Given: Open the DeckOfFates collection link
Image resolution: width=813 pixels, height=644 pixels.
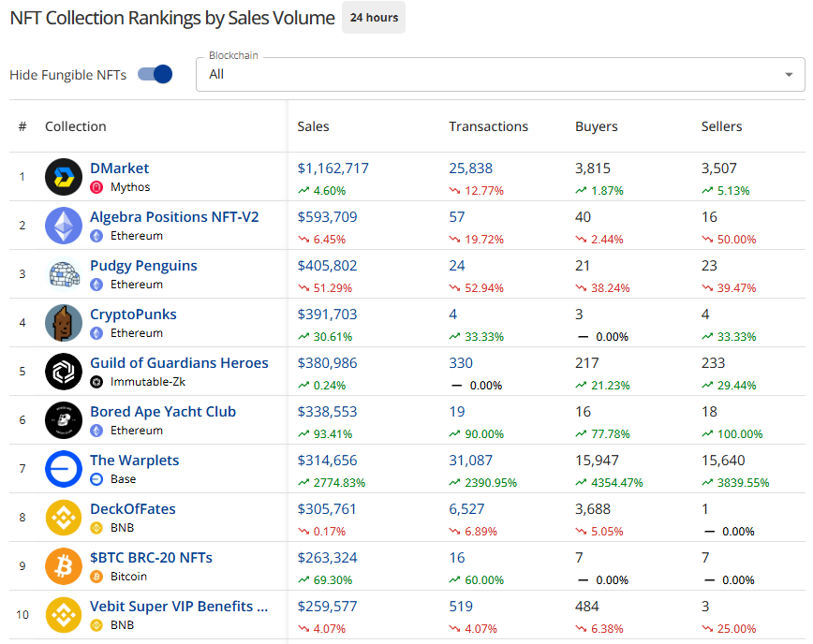Looking at the screenshot, I should coord(133,509).
